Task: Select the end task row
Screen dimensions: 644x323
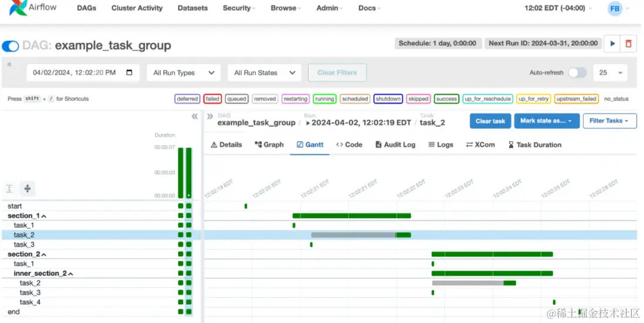Action: (x=101, y=312)
